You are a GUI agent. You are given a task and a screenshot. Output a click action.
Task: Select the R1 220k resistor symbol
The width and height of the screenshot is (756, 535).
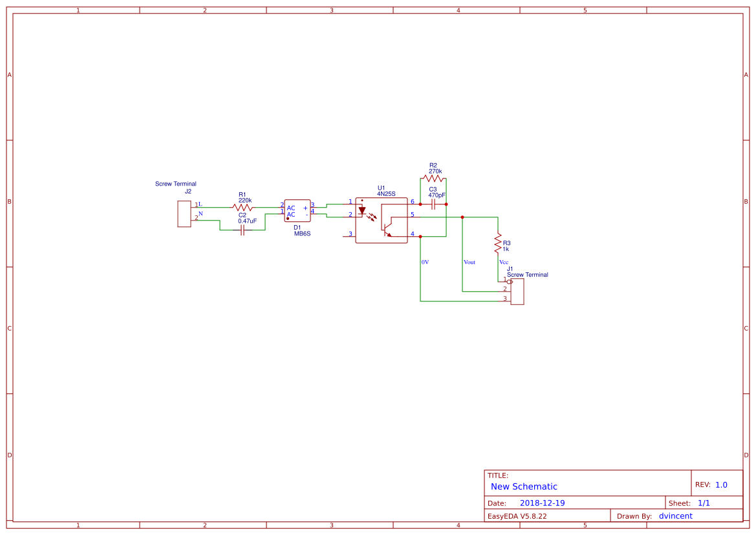(243, 206)
